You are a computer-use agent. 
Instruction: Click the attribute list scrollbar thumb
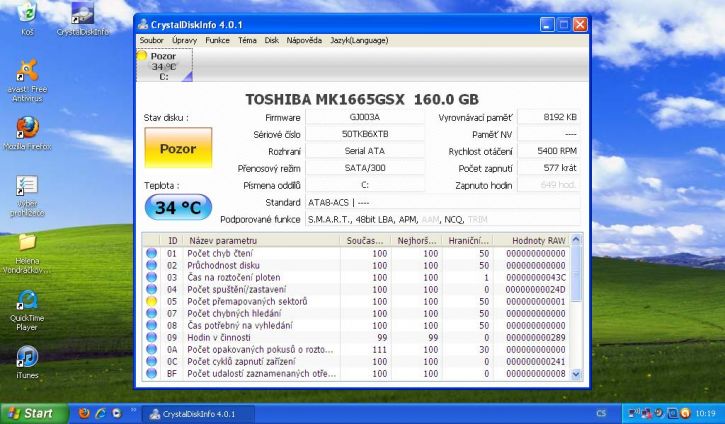pyautogui.click(x=576, y=274)
